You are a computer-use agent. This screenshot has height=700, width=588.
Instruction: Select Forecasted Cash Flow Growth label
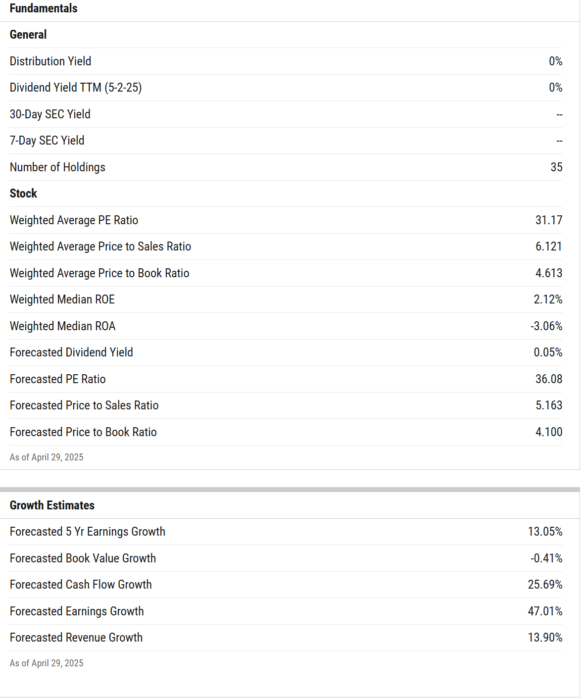click(x=81, y=585)
